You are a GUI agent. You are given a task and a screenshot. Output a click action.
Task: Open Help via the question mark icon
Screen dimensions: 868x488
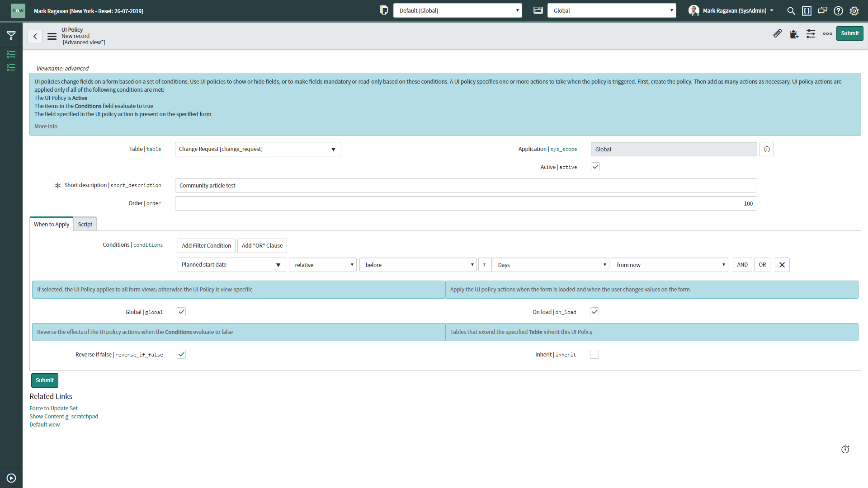pos(839,10)
